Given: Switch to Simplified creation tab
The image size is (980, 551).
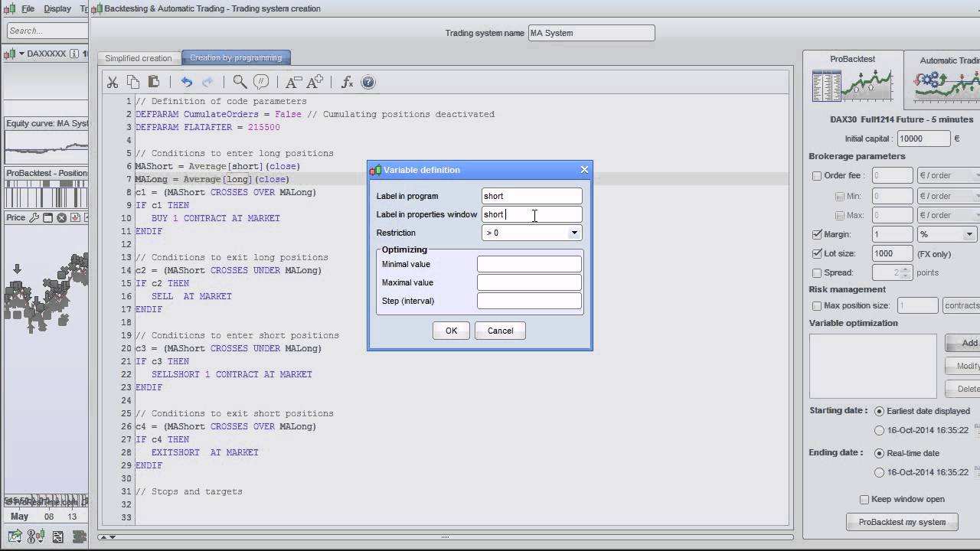Looking at the screenshot, I should [139, 58].
